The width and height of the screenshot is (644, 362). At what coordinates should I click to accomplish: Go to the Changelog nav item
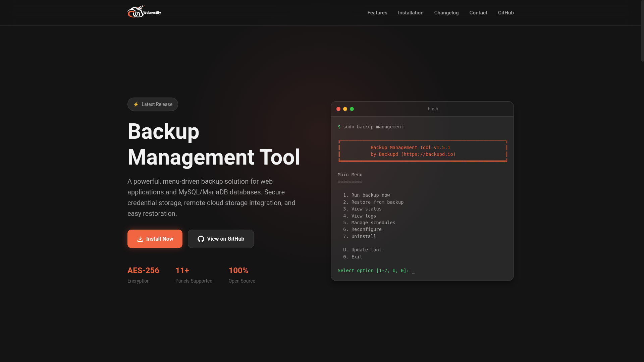pos(446,13)
